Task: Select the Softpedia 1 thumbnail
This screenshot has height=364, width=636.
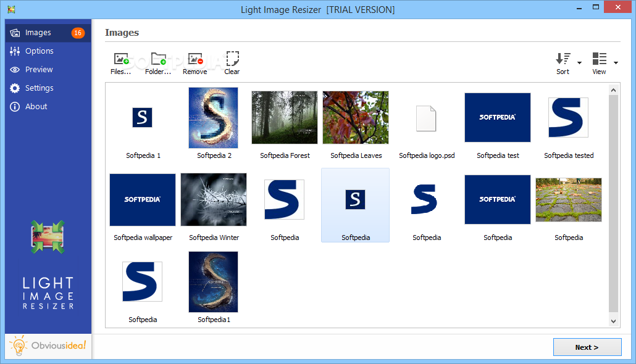Action: [143, 118]
